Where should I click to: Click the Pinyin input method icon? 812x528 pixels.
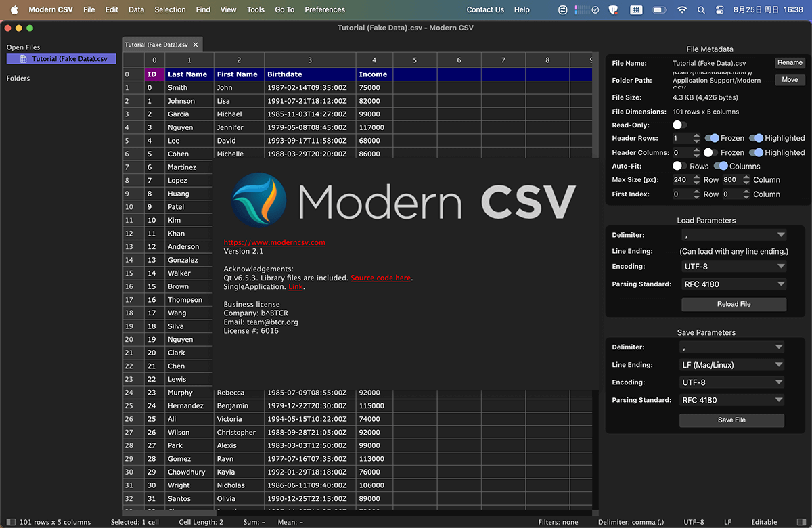click(x=636, y=9)
